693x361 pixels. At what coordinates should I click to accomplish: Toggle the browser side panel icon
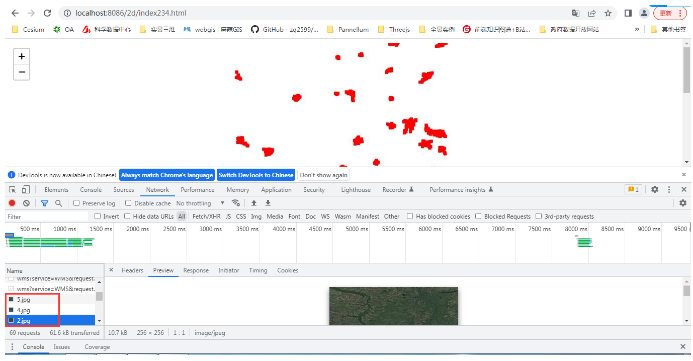(x=628, y=13)
